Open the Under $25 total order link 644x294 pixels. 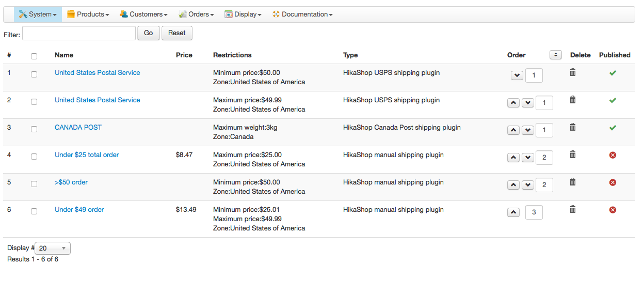(x=87, y=154)
